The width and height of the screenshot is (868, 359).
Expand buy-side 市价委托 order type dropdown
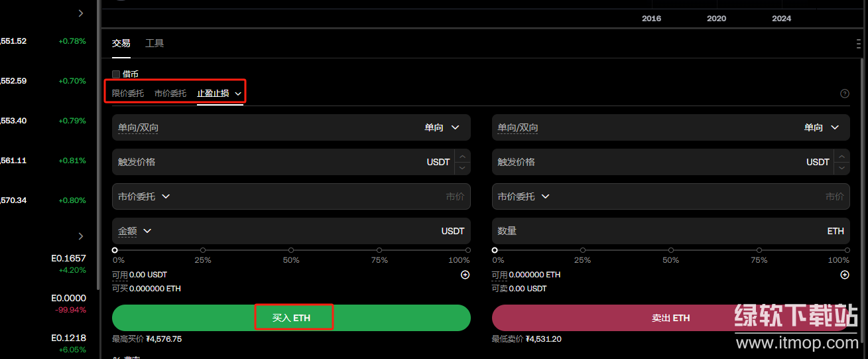point(144,196)
